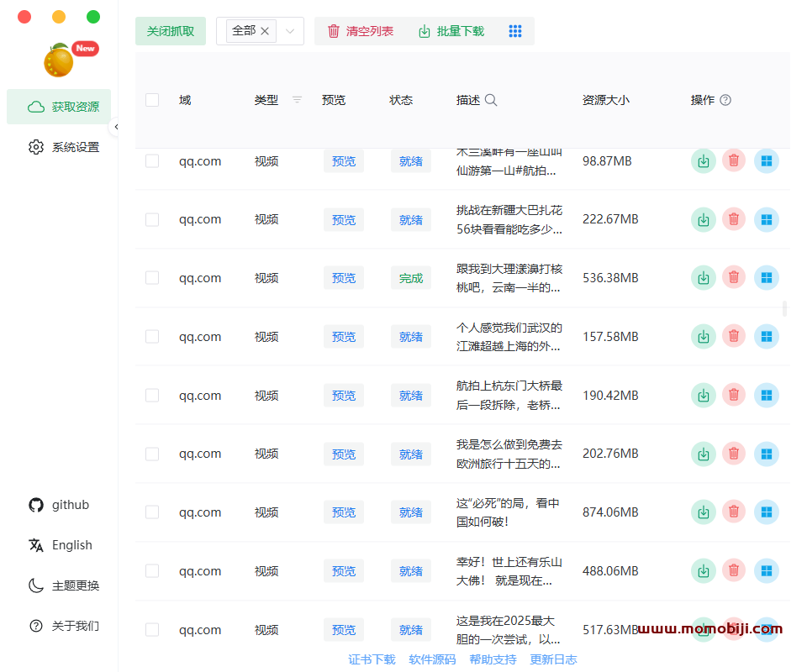Click 关闭抓取 to stop capturing
The height and width of the screenshot is (672, 807).
[x=170, y=30]
